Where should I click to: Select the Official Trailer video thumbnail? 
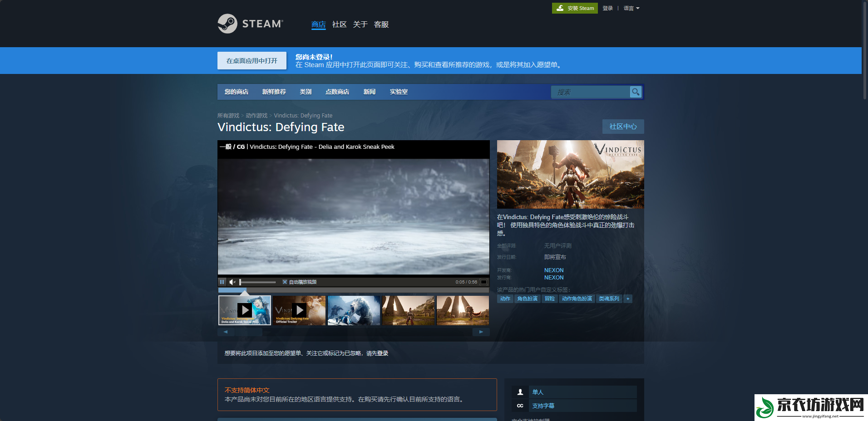pyautogui.click(x=299, y=310)
